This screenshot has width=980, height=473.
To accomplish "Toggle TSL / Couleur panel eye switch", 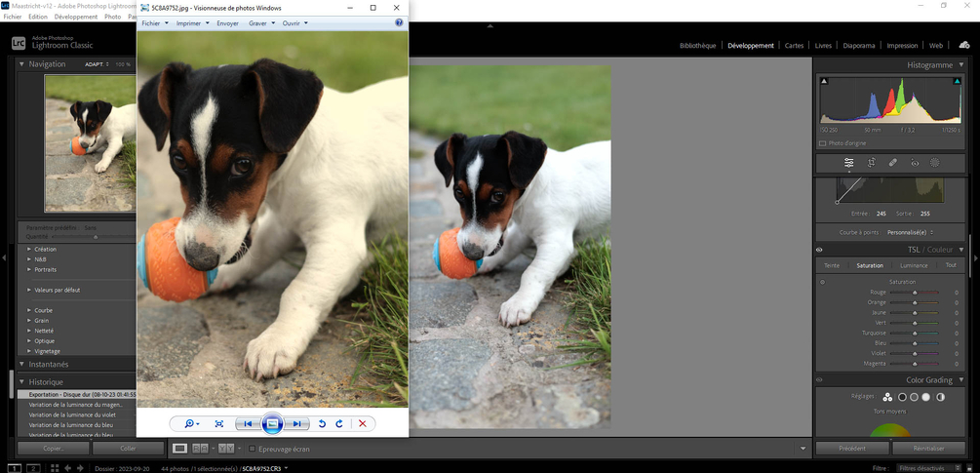I will pyautogui.click(x=821, y=250).
